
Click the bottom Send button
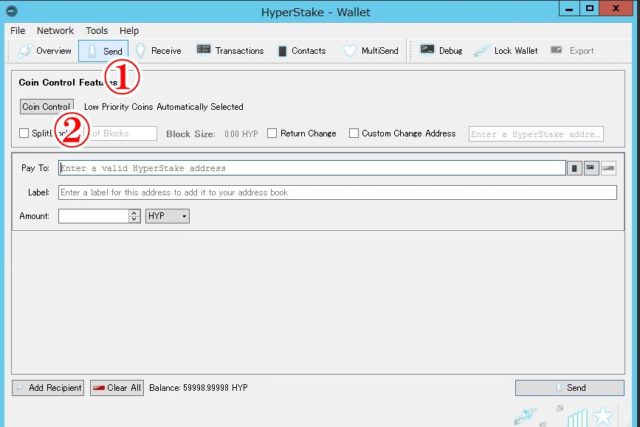[569, 388]
